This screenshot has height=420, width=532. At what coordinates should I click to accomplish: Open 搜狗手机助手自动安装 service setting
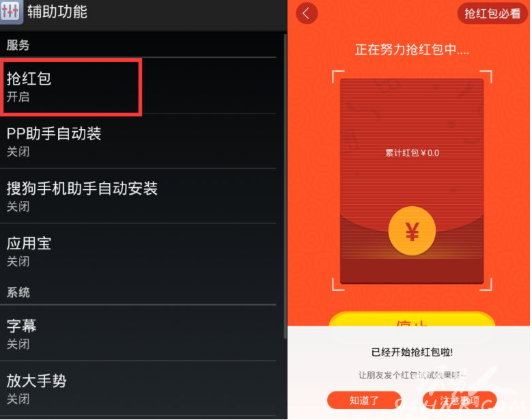139,196
